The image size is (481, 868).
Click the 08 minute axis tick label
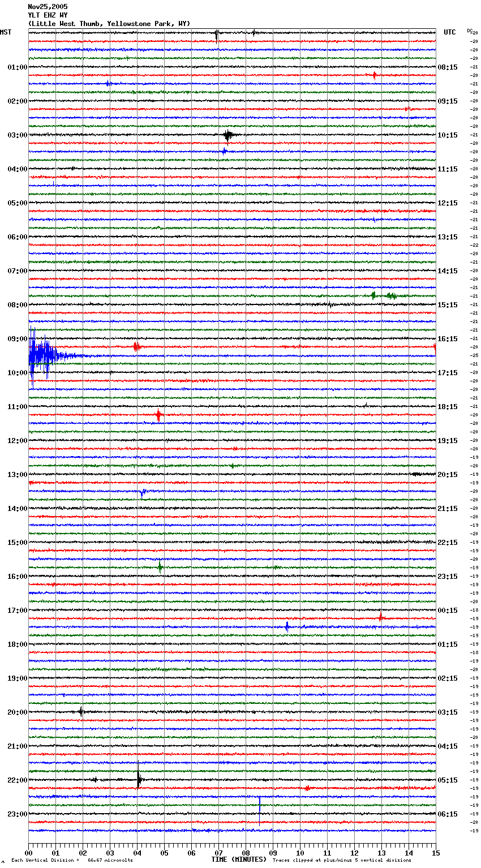pos(246,853)
